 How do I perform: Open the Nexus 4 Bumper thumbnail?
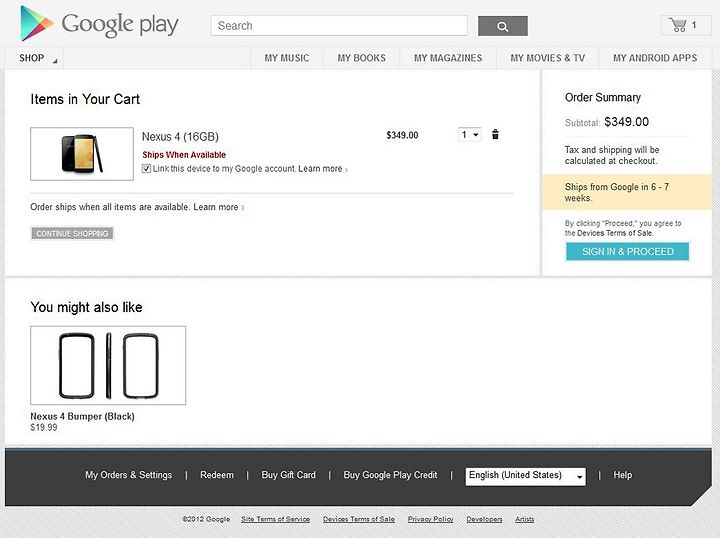point(108,365)
